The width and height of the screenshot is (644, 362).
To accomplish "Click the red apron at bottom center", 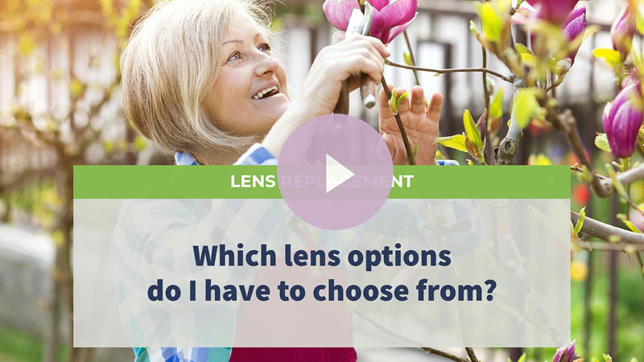I will 294,354.
